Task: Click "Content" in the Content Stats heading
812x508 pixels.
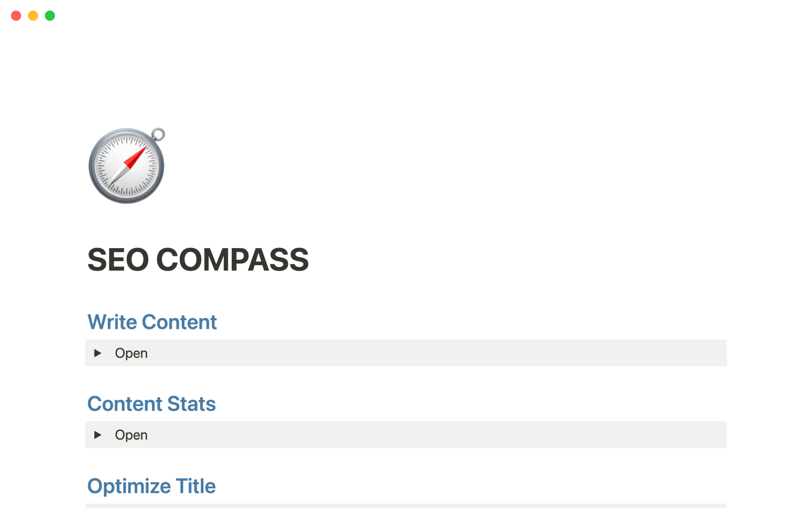Action: point(125,404)
